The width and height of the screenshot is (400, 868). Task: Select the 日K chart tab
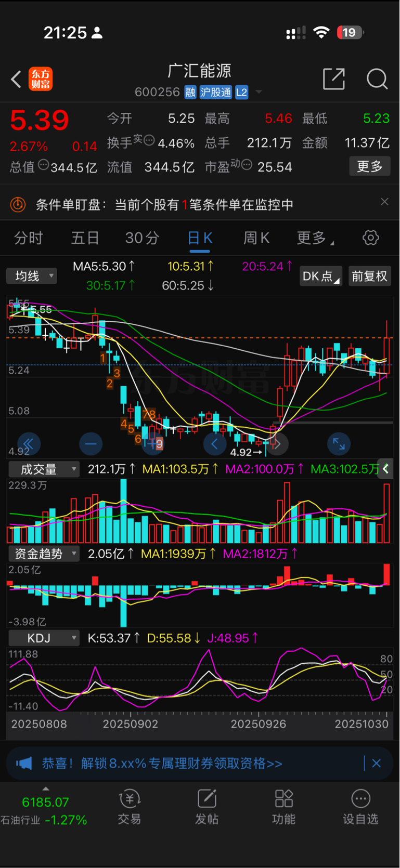coord(200,238)
